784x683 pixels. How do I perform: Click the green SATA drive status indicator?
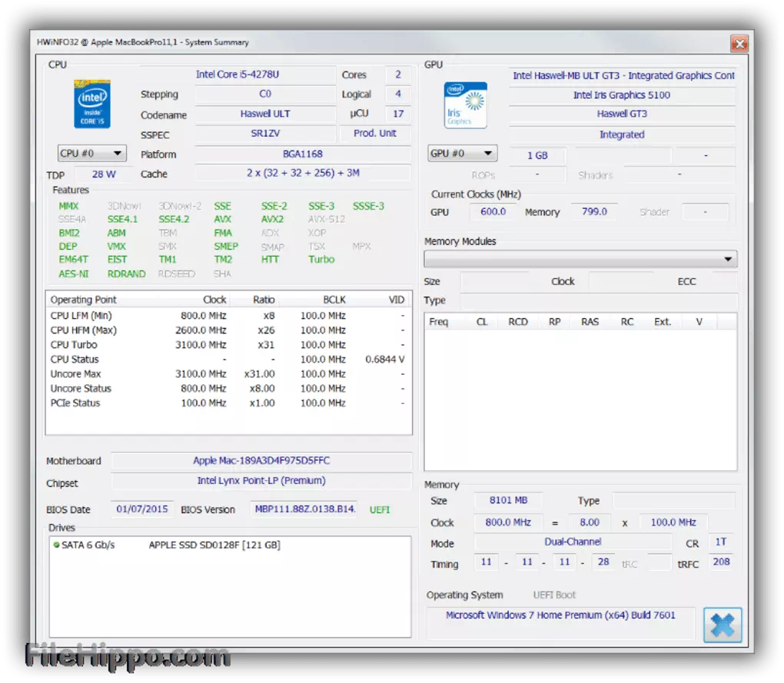pos(57,545)
